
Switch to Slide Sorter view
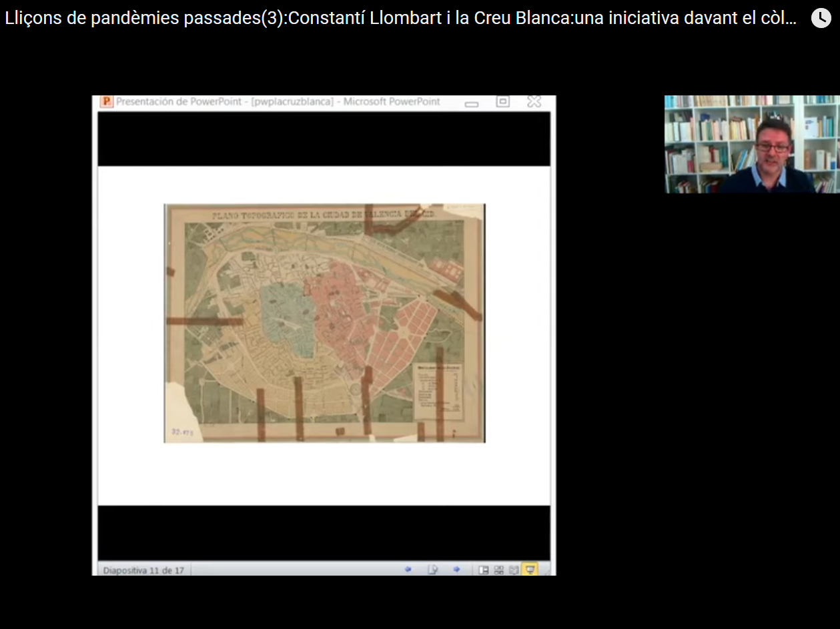[x=498, y=570]
